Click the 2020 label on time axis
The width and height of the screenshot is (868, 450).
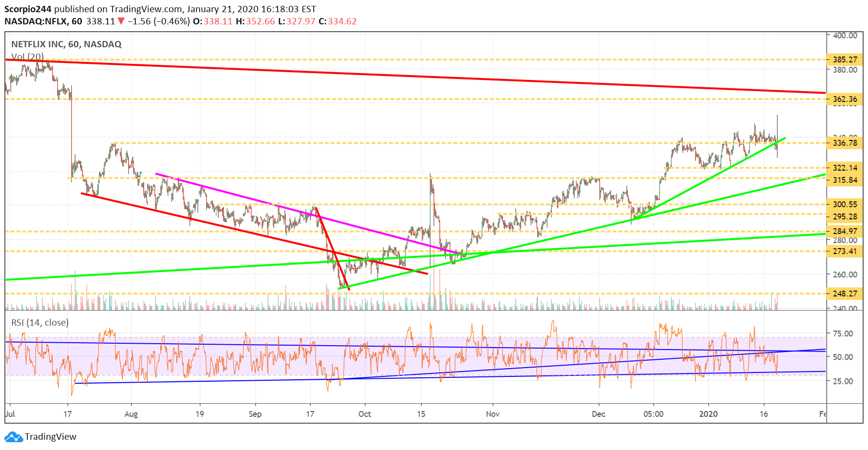click(x=708, y=414)
